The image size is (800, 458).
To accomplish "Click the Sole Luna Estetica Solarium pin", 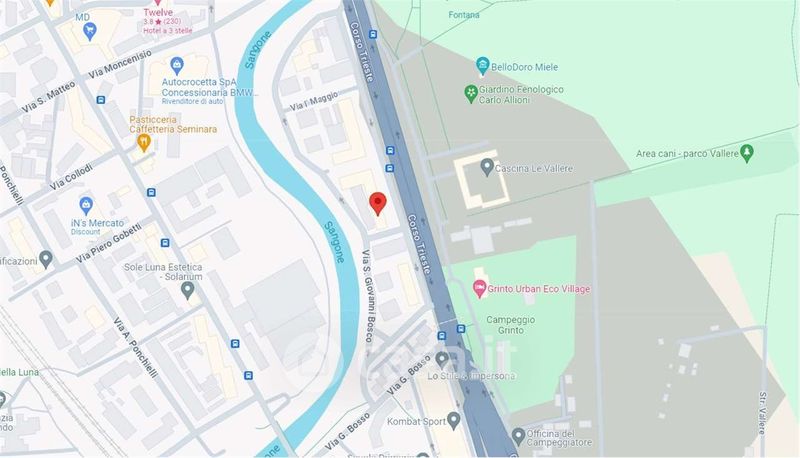I will [188, 291].
